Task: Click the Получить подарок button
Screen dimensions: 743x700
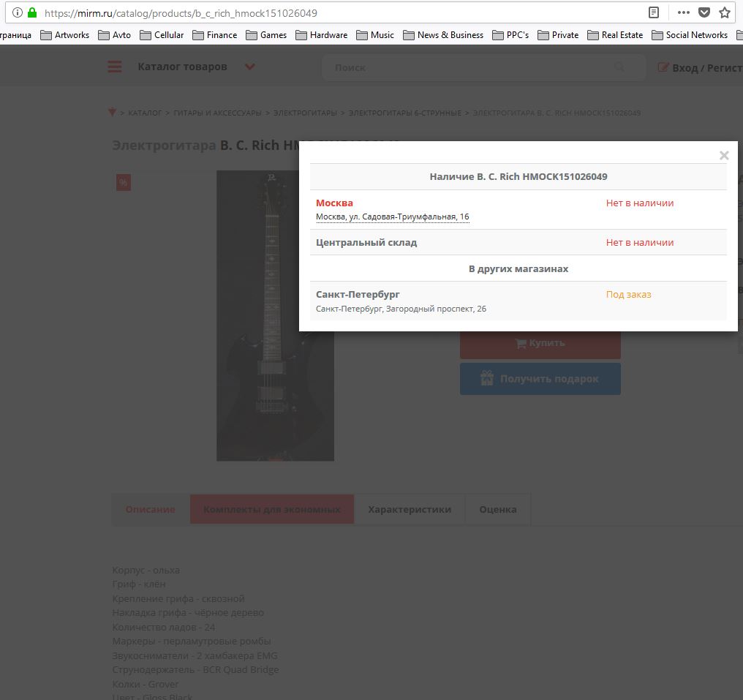Action: click(540, 379)
